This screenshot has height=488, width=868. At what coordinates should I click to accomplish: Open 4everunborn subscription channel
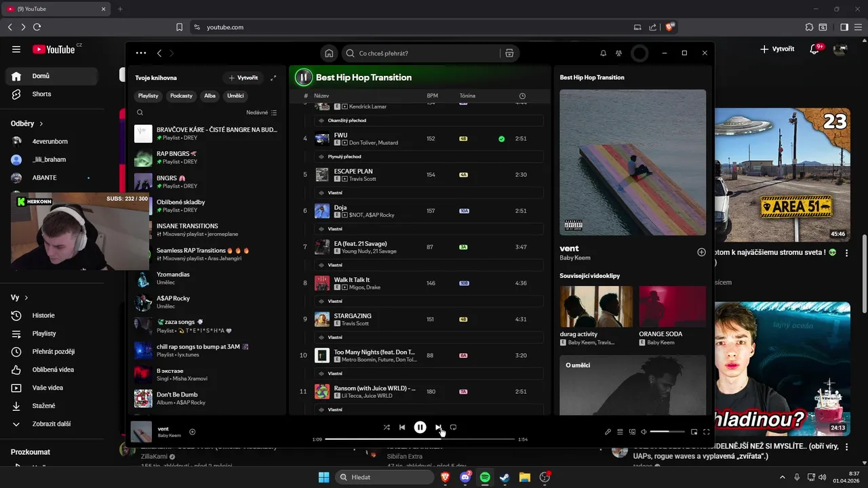point(52,142)
